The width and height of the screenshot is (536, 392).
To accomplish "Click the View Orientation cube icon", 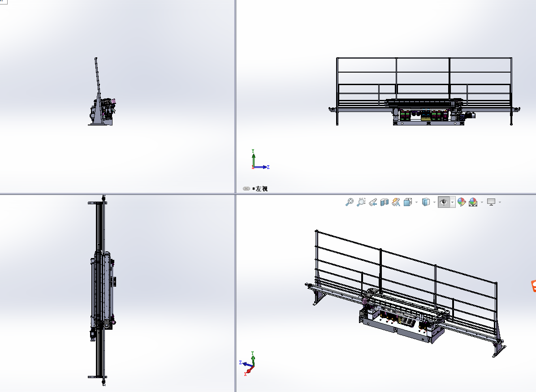I will tap(408, 202).
